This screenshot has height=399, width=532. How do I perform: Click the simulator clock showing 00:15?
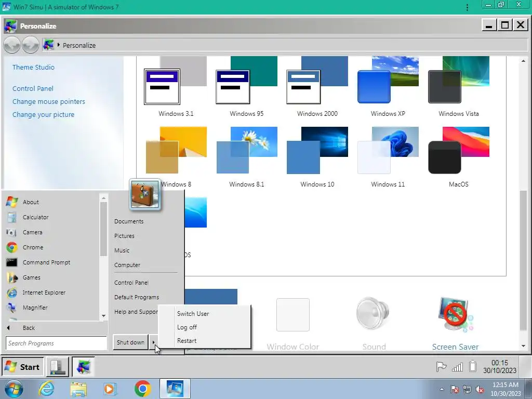click(500, 367)
